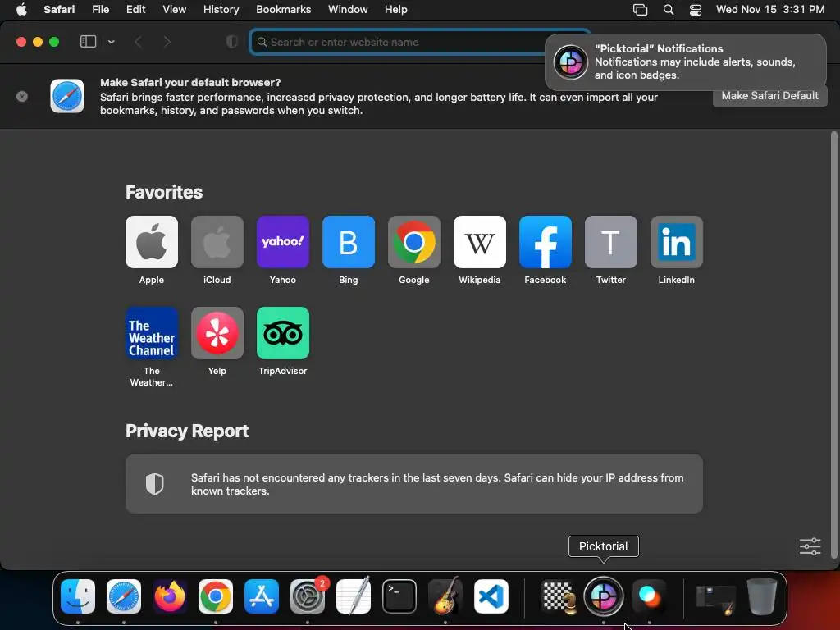Launch Firefox from the Dock
The image size is (840, 630).
point(170,596)
